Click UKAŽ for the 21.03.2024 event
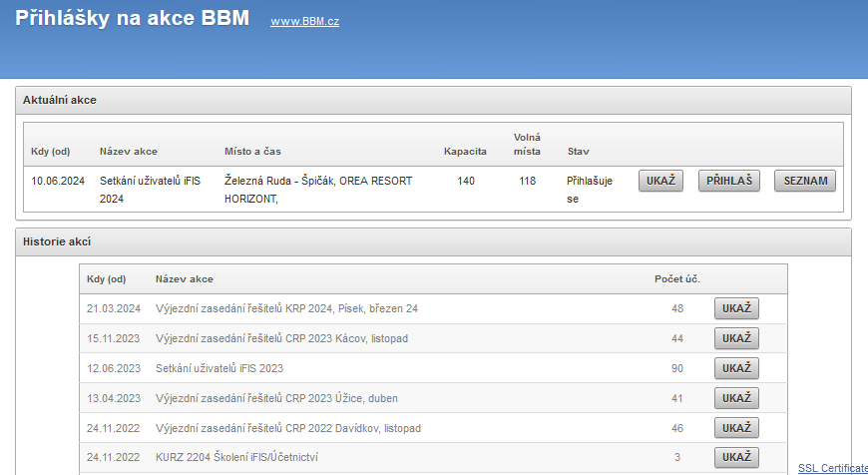Image resolution: width=868 pixels, height=475 pixels. click(x=736, y=308)
